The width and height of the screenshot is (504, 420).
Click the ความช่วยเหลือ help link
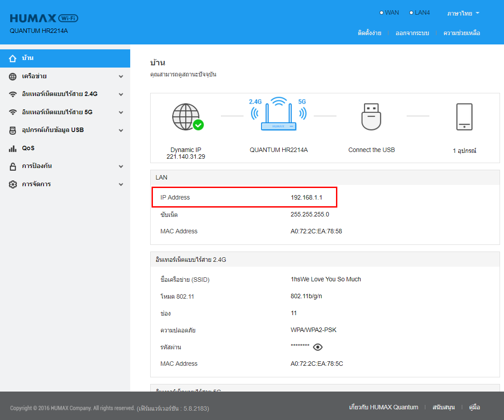(462, 33)
